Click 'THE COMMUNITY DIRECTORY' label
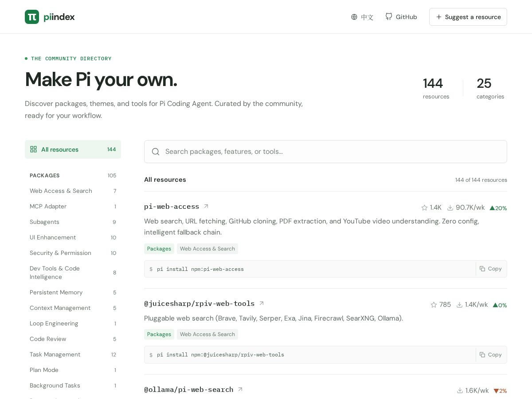This screenshot has width=532, height=399. coord(71,59)
